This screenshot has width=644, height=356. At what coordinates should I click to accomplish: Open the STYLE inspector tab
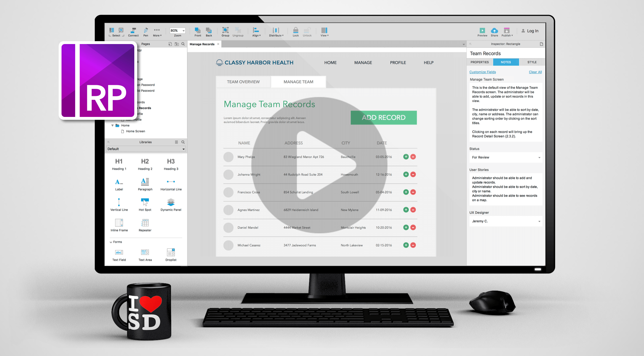[x=532, y=62]
